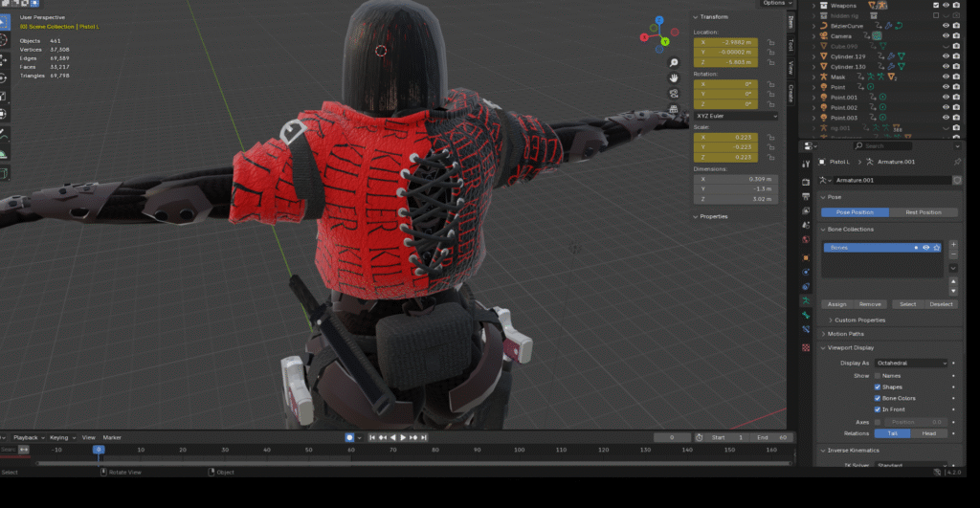The width and height of the screenshot is (980, 508).
Task: Collapse the Transform panel
Action: pyautogui.click(x=713, y=16)
